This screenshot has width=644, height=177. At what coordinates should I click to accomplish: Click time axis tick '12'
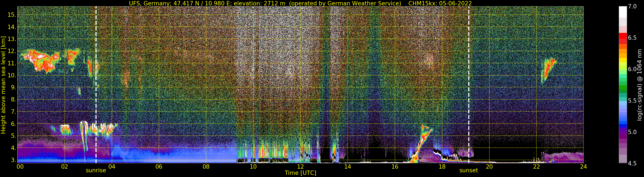pos(300,167)
